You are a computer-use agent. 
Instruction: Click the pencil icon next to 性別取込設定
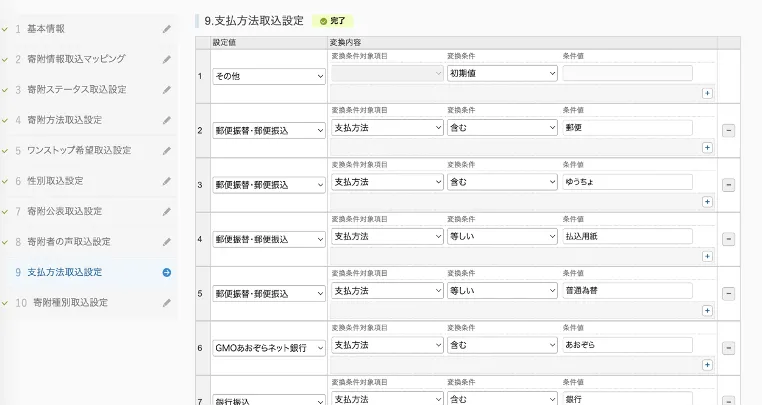coord(167,181)
